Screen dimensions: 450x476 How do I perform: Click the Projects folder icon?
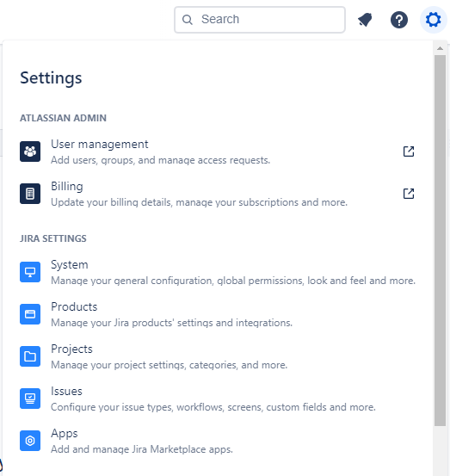(30, 356)
